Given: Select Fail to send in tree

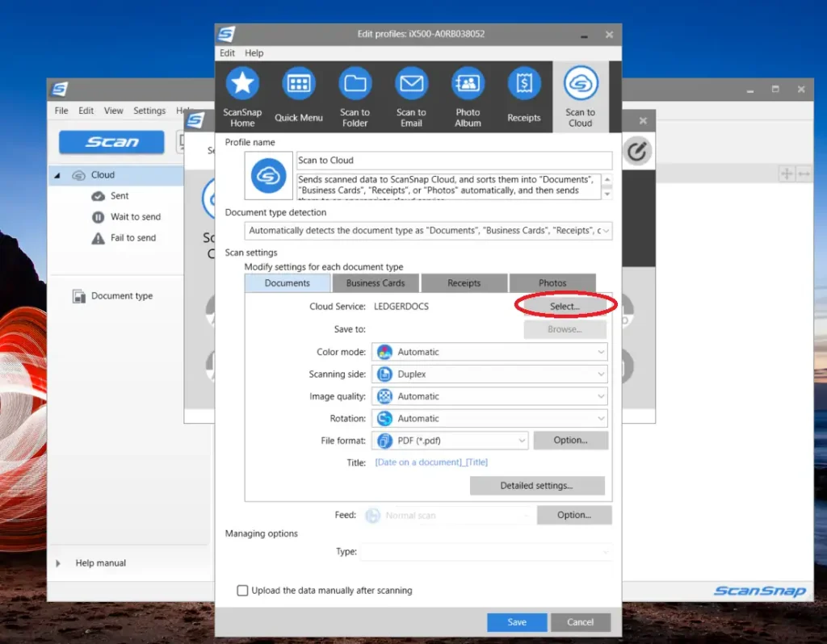Looking at the screenshot, I should click(133, 238).
